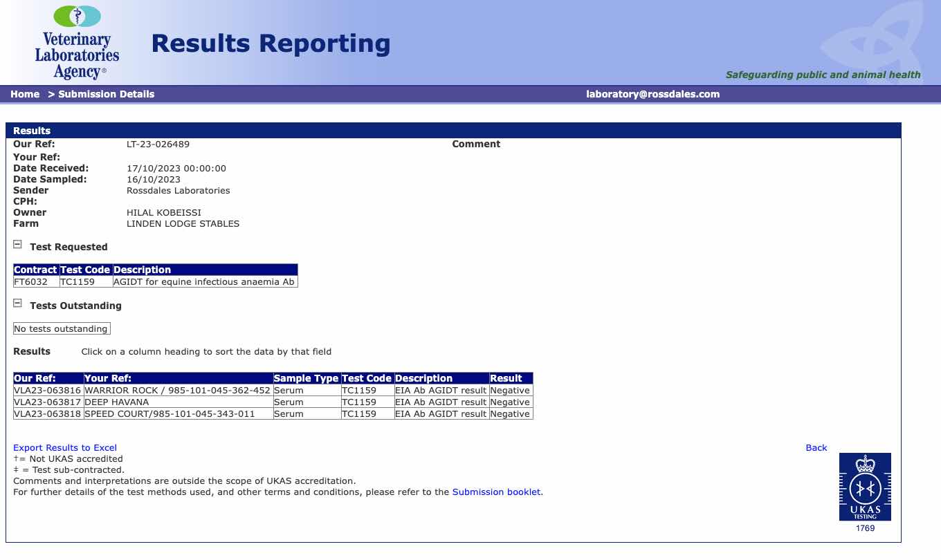Screen dimensions: 941x560
Task: Sort results by Our Ref column
Action: click(x=35, y=378)
